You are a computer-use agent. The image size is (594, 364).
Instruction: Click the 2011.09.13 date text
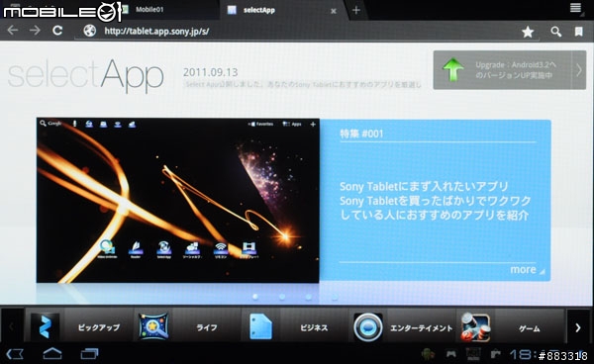pos(210,72)
